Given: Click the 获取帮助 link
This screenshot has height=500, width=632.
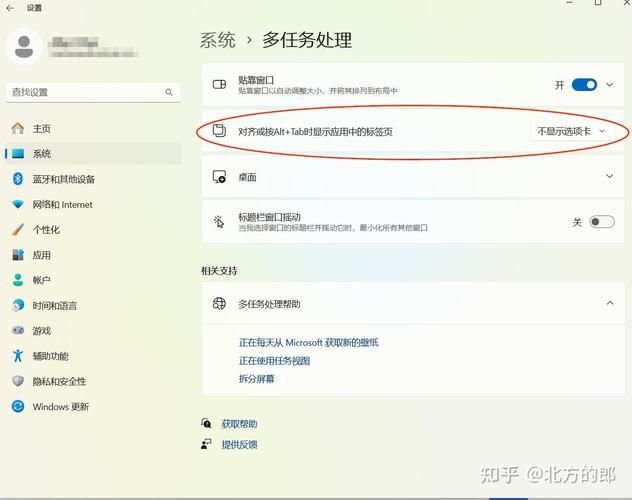Looking at the screenshot, I should (x=239, y=424).
